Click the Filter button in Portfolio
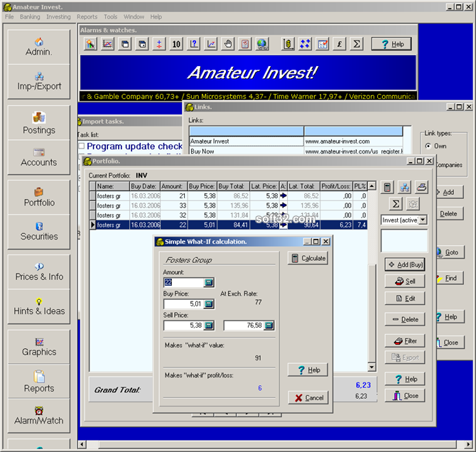Screen dimensions: 476x452 [x=405, y=341]
